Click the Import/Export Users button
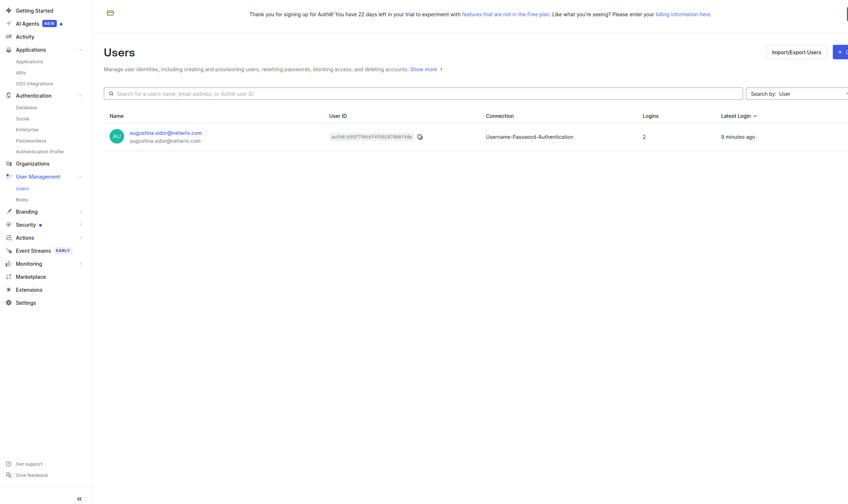848x504 pixels. [796, 52]
